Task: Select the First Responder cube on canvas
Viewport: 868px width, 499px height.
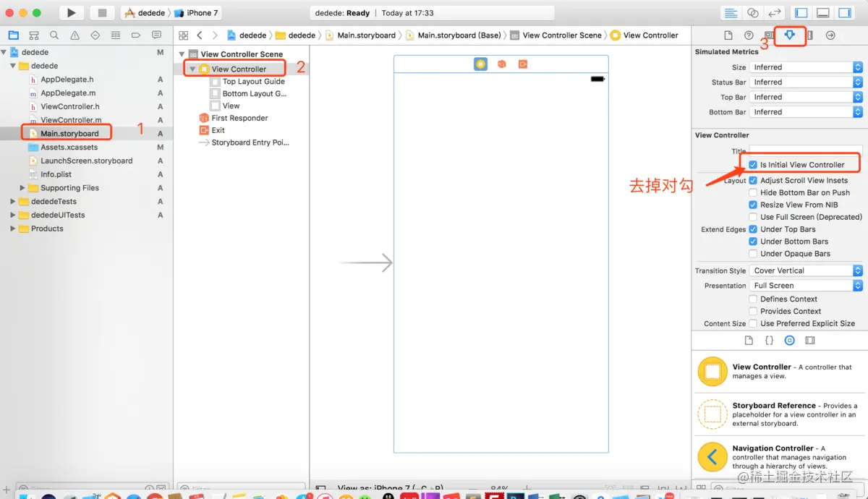Action: [x=502, y=64]
